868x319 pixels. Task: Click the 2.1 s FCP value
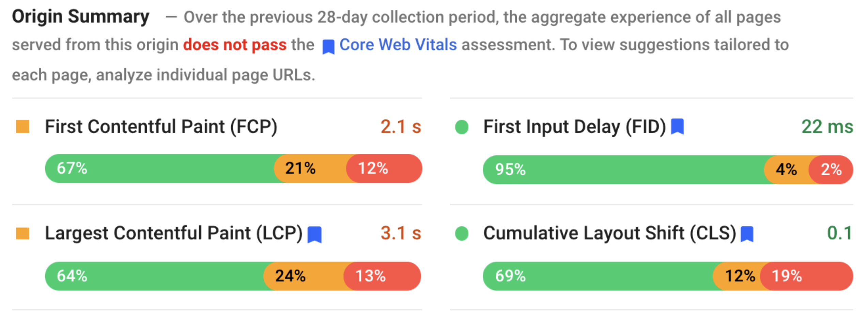coord(401,126)
